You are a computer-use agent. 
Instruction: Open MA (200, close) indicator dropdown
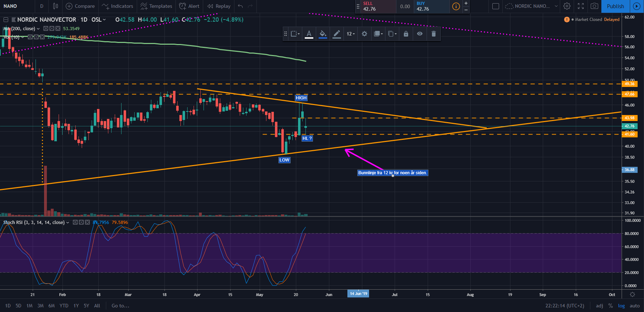38,29
